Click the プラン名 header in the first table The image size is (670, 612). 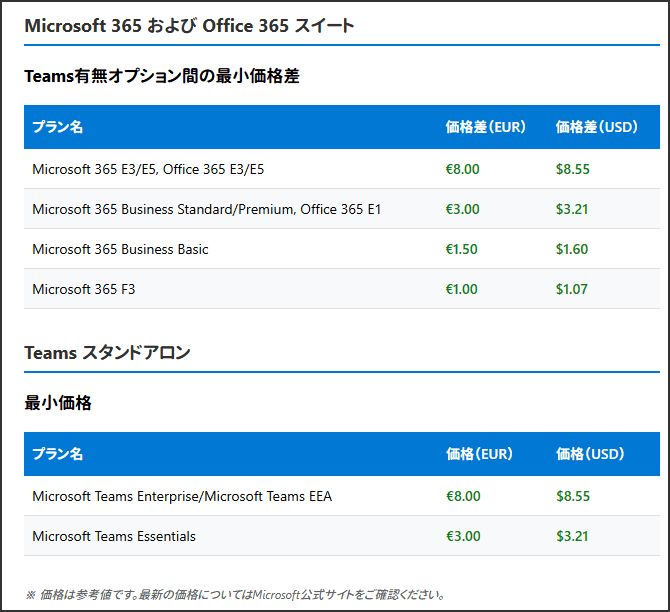(x=57, y=127)
